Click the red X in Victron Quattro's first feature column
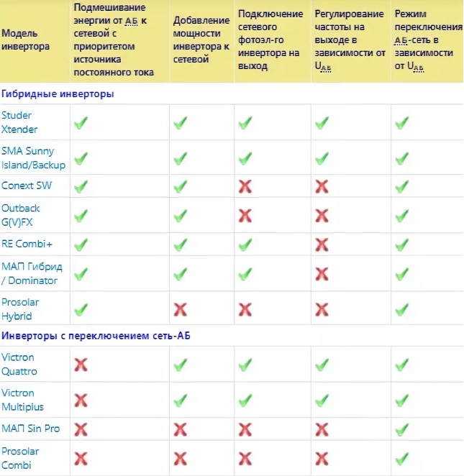 click(x=81, y=365)
